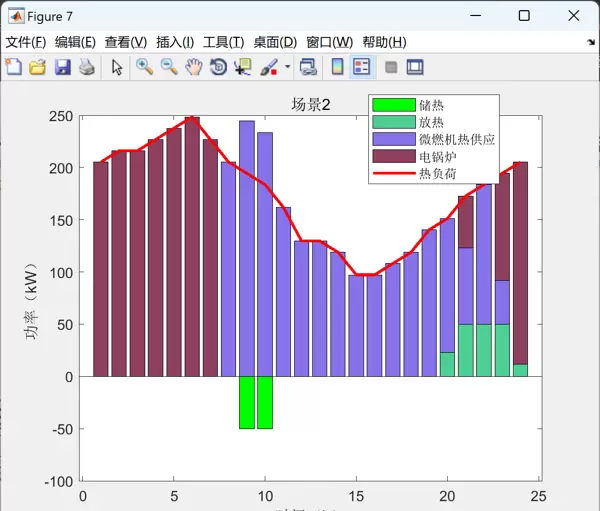Viewport: 600px width, 511px height.
Task: Print the figure with the printer icon
Action: tap(87, 67)
